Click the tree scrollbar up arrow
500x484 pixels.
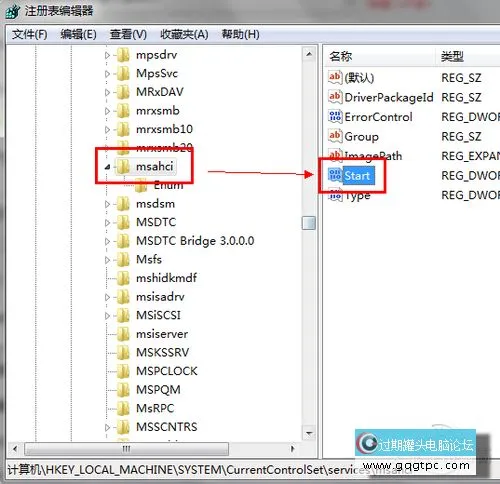tap(309, 54)
